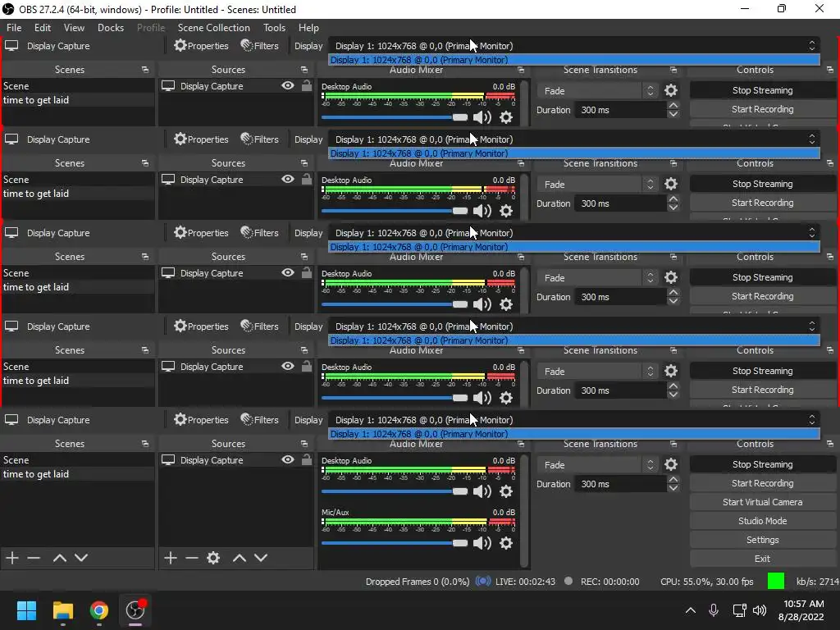This screenshot has height=630, width=840.
Task: Click Stop Streaming in the bottommost Controls dock
Action: click(762, 464)
